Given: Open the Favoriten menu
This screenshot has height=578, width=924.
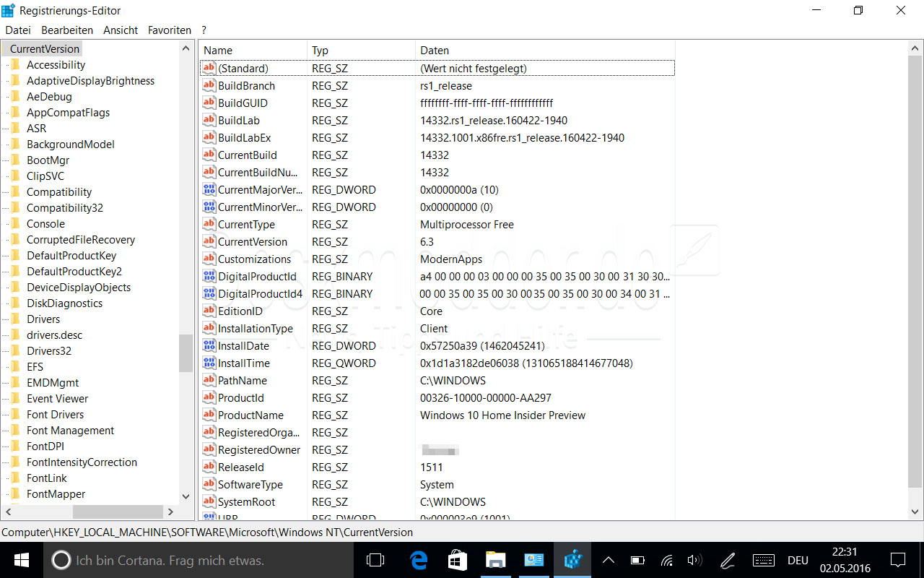Looking at the screenshot, I should coord(170,30).
